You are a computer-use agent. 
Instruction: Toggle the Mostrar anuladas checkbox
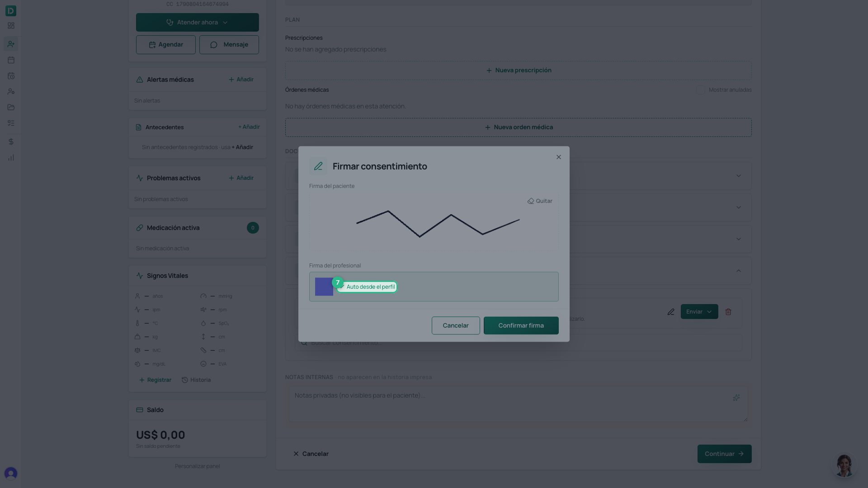pyautogui.click(x=701, y=90)
